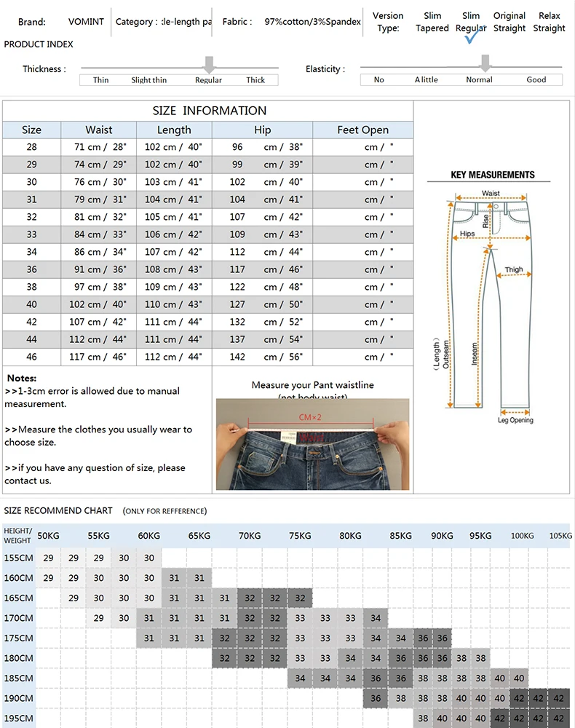Click the 'Thin' thickness label
Image resolution: width=575 pixels, height=728 pixels.
tap(100, 80)
